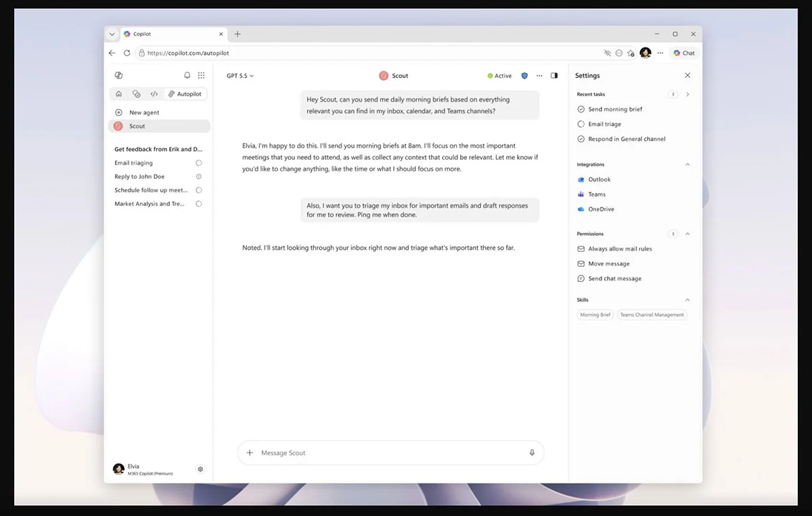The width and height of the screenshot is (812, 516).
Task: Go back in the browser
Action: 112,53
